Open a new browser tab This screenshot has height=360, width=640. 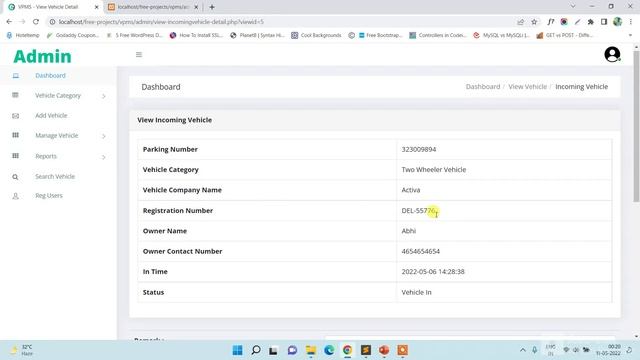click(x=212, y=7)
